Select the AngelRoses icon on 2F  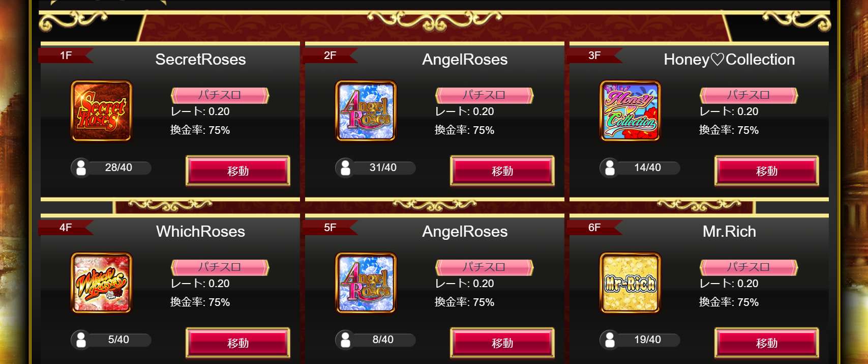click(x=366, y=110)
